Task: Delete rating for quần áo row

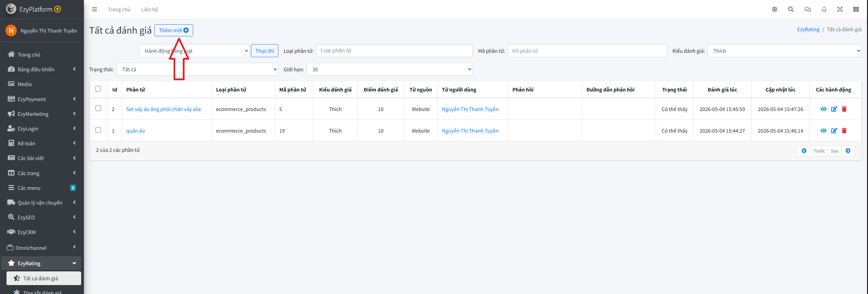Action: [844, 131]
